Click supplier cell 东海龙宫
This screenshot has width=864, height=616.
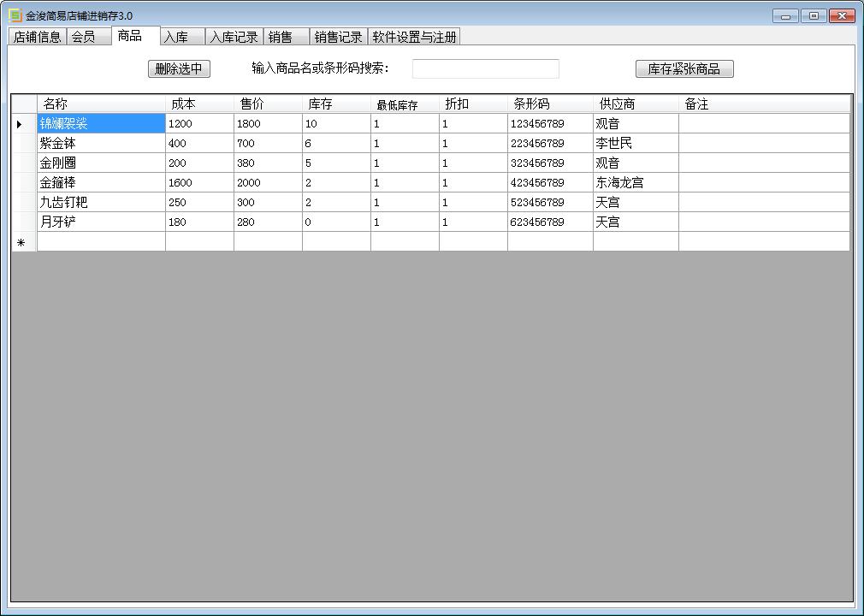point(636,182)
